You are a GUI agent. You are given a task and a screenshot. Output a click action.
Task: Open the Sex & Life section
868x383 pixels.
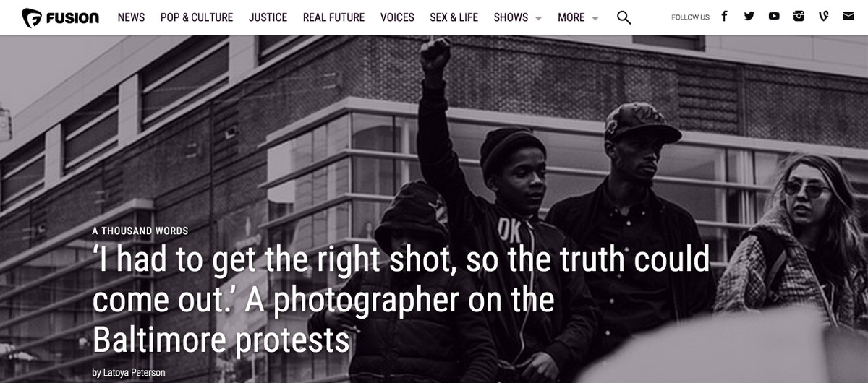[x=454, y=17]
